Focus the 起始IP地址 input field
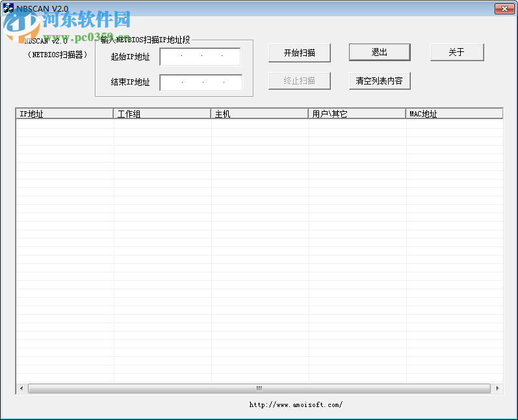The height and width of the screenshot is (420, 518). (200, 57)
